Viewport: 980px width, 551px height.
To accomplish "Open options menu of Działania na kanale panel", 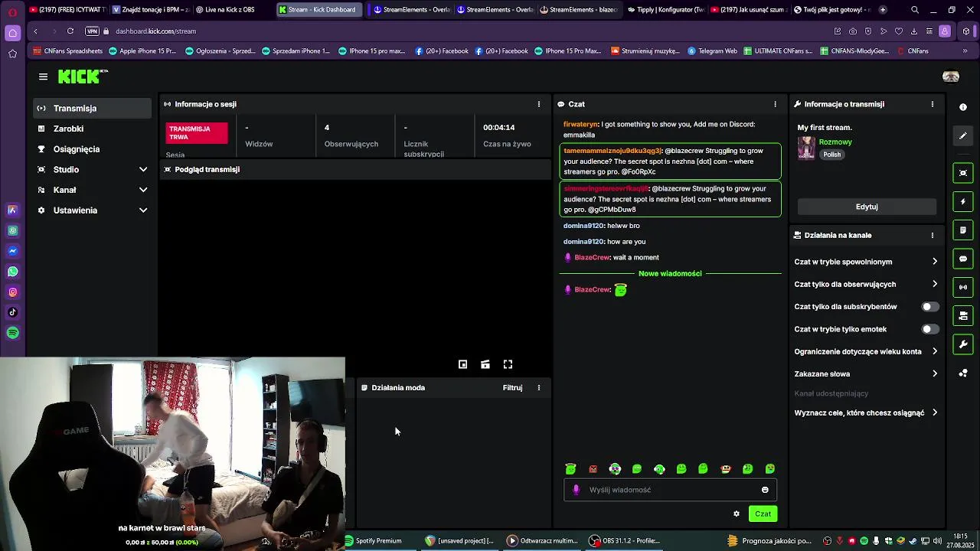I will [933, 235].
